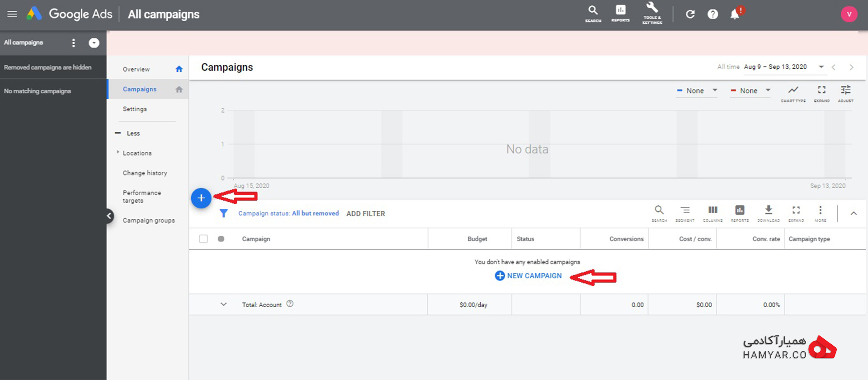Screen dimensions: 868x380
Task: Click the status dot column header
Action: [221, 239]
